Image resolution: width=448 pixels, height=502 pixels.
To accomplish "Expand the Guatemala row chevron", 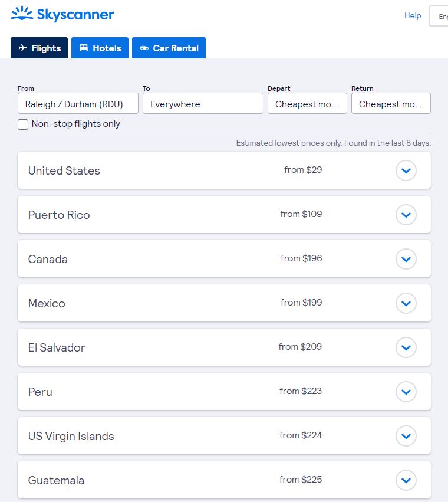I will [406, 480].
